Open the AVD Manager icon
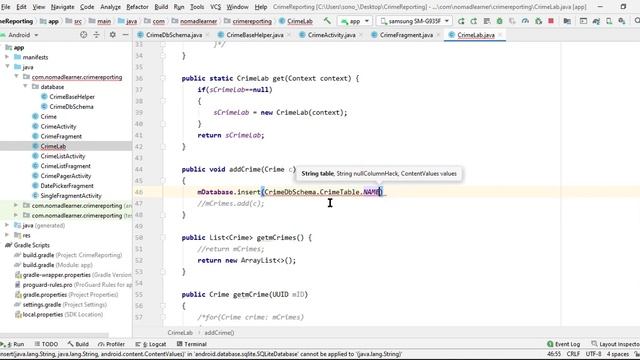 (x=609, y=21)
